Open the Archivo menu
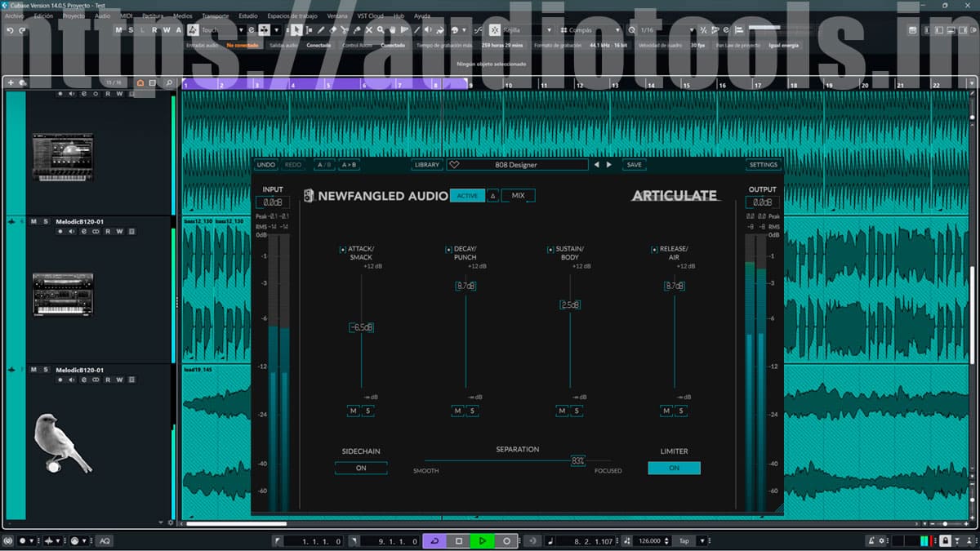This screenshot has height=551, width=980. [x=15, y=16]
